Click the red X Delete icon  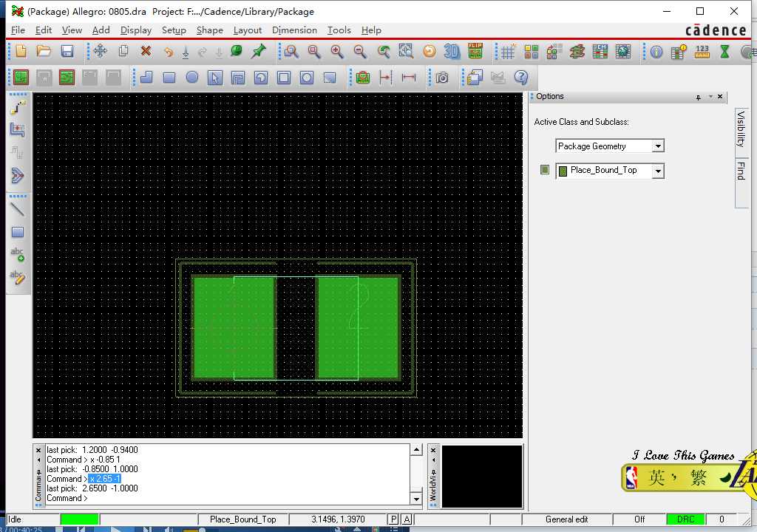click(x=146, y=51)
